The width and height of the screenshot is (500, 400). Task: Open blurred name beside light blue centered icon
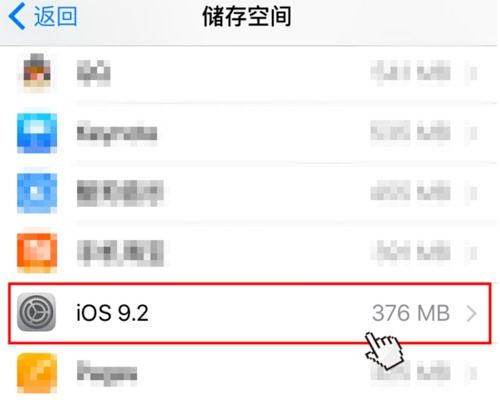120,193
